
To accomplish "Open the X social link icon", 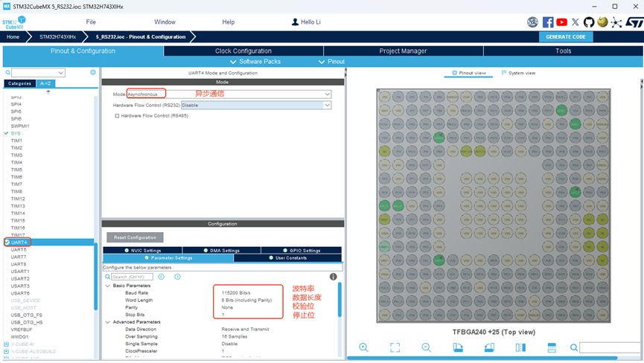I will (576, 22).
